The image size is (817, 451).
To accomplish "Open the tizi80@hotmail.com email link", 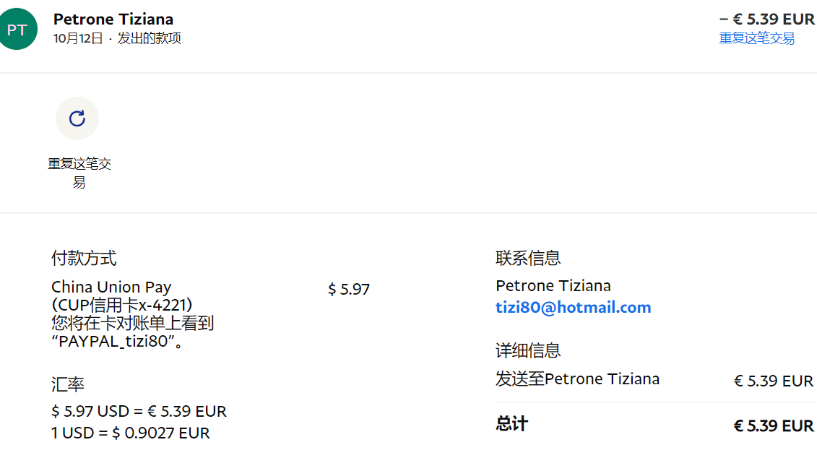I will (573, 307).
